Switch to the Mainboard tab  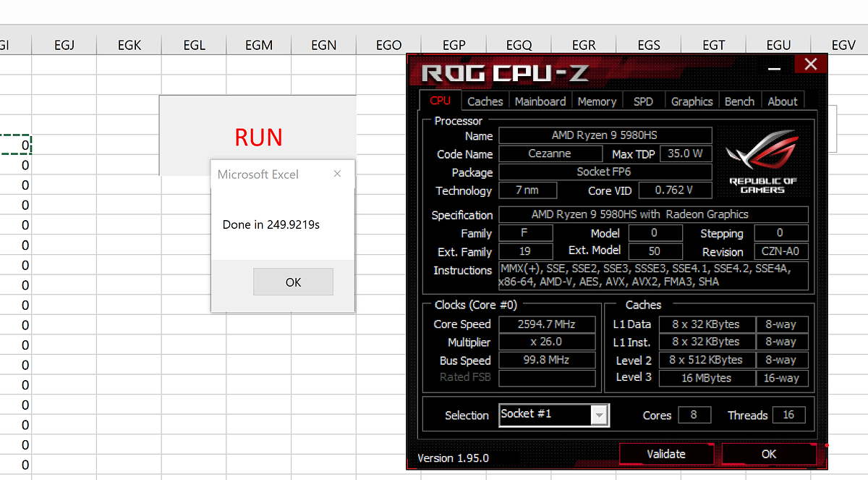click(540, 101)
